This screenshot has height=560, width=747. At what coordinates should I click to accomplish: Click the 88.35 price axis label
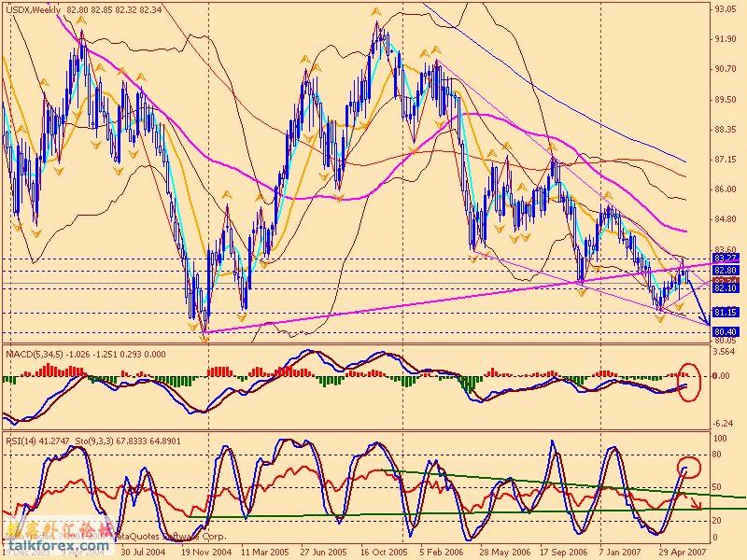point(726,130)
